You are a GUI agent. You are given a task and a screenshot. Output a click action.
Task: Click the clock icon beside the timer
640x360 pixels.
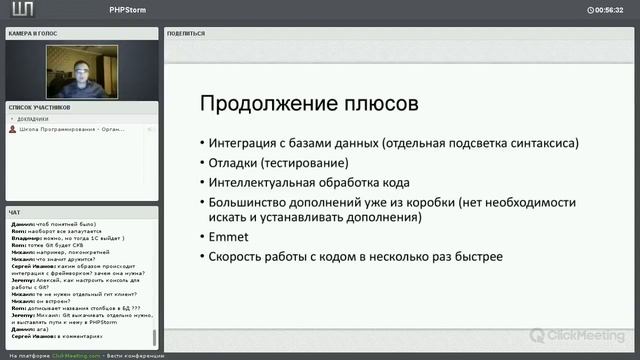click(x=590, y=10)
